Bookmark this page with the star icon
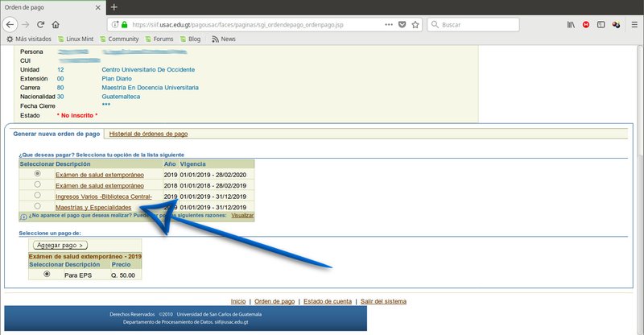644x335 pixels. click(x=416, y=25)
